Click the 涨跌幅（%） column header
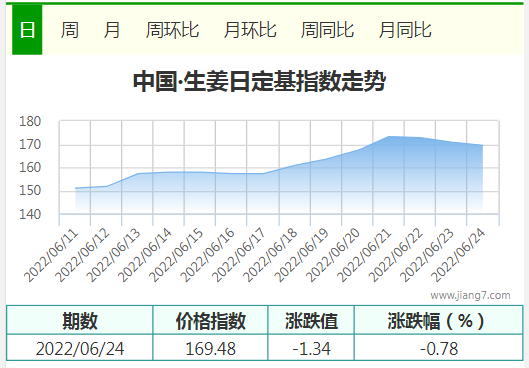The height and width of the screenshot is (368, 529). coord(439,320)
